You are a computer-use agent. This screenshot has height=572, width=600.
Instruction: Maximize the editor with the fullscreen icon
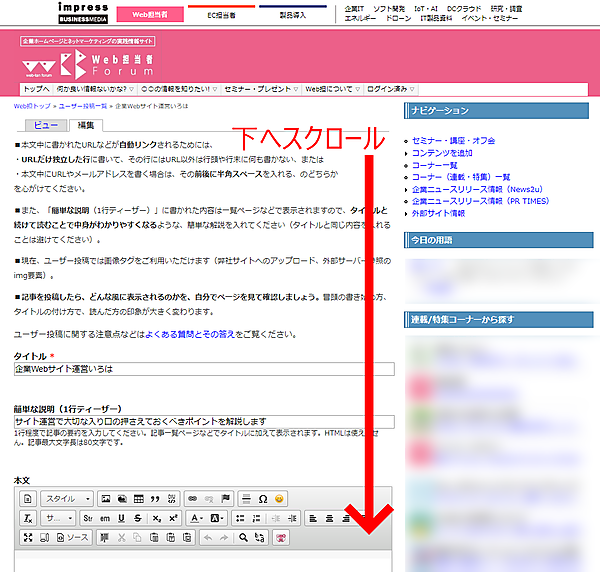click(x=28, y=538)
